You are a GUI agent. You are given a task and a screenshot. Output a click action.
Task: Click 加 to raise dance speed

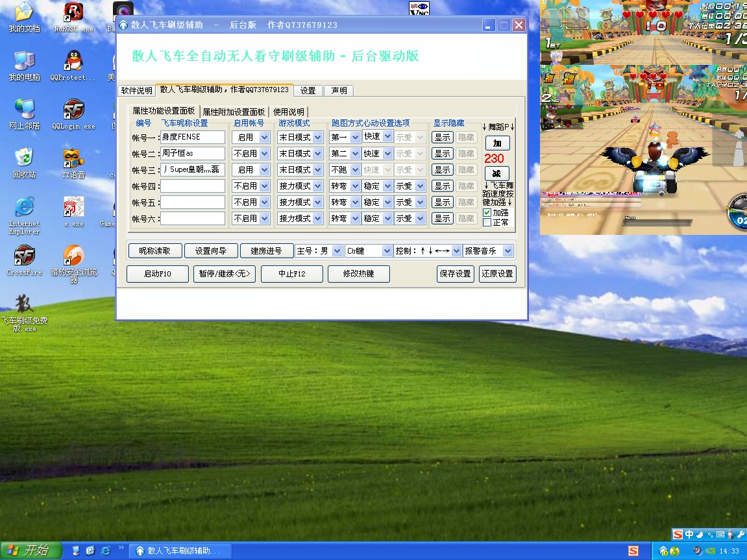497,143
